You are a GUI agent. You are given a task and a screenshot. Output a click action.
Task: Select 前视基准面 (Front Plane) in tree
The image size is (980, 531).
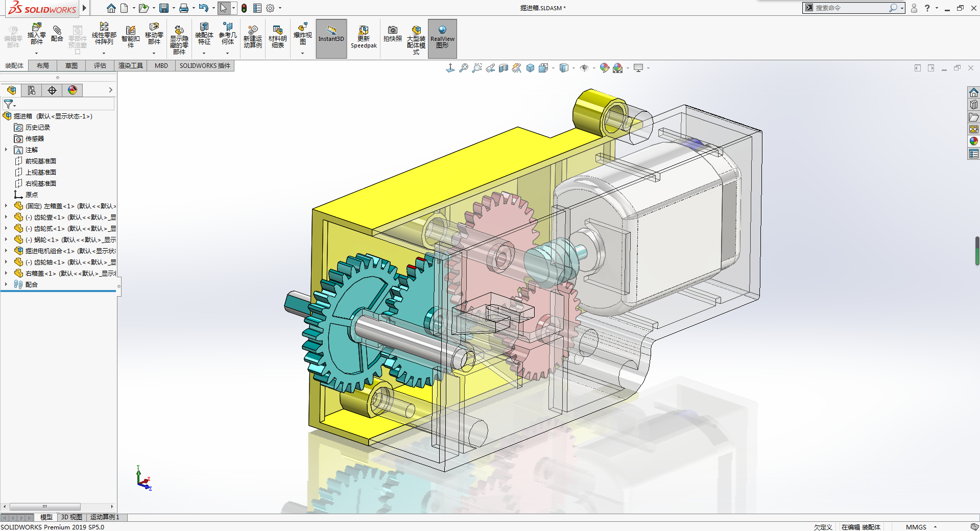[41, 161]
